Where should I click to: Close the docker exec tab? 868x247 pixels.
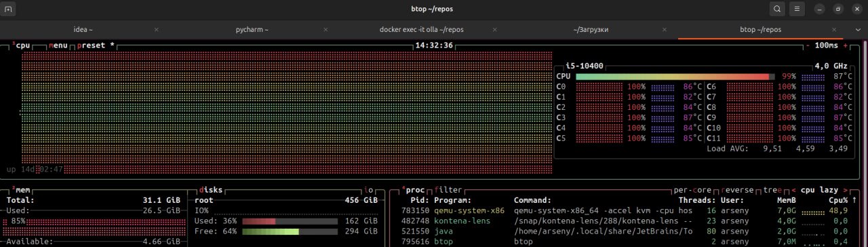pyautogui.click(x=496, y=30)
